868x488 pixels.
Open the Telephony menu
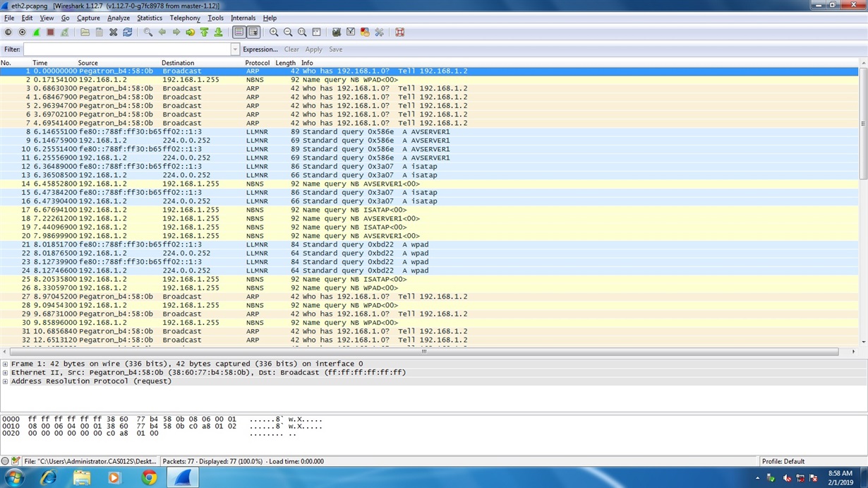185,18
